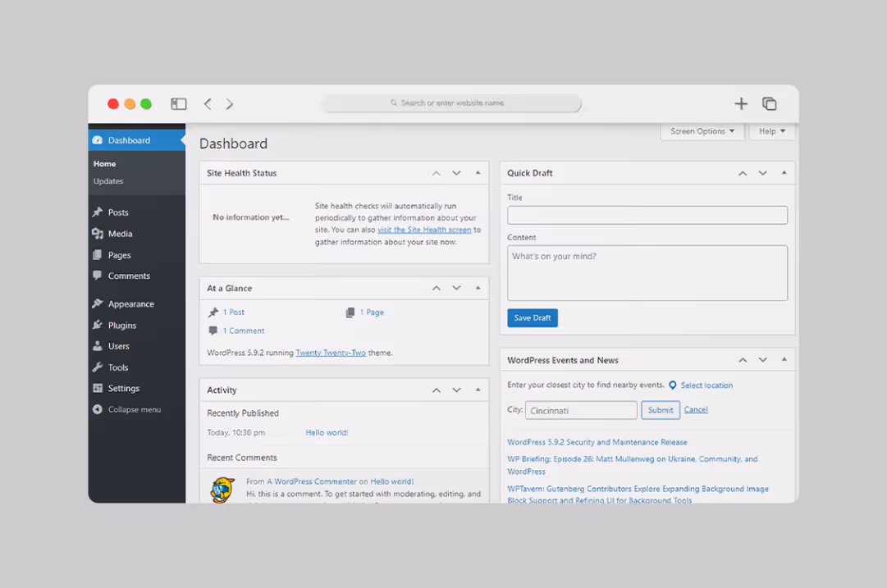Viewport: 887px width, 588px height.
Task: Collapse the Site Health Status panel
Action: click(478, 173)
